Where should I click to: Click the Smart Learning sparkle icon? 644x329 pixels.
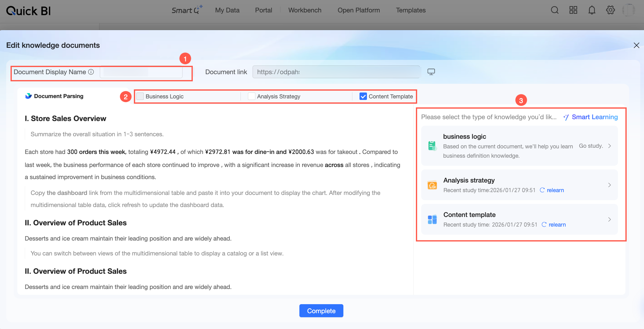pyautogui.click(x=566, y=117)
